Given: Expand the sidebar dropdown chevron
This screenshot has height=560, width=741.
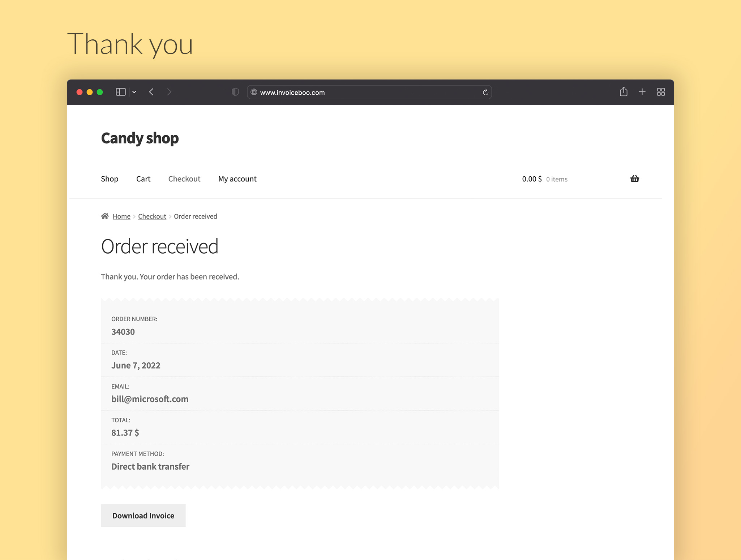Looking at the screenshot, I should point(134,92).
